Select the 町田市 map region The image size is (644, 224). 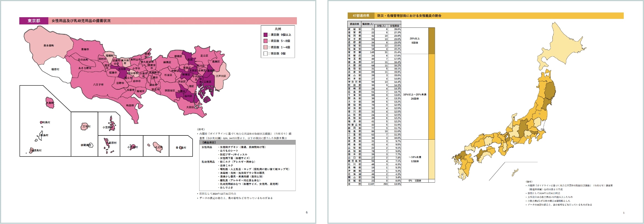pos(130,106)
